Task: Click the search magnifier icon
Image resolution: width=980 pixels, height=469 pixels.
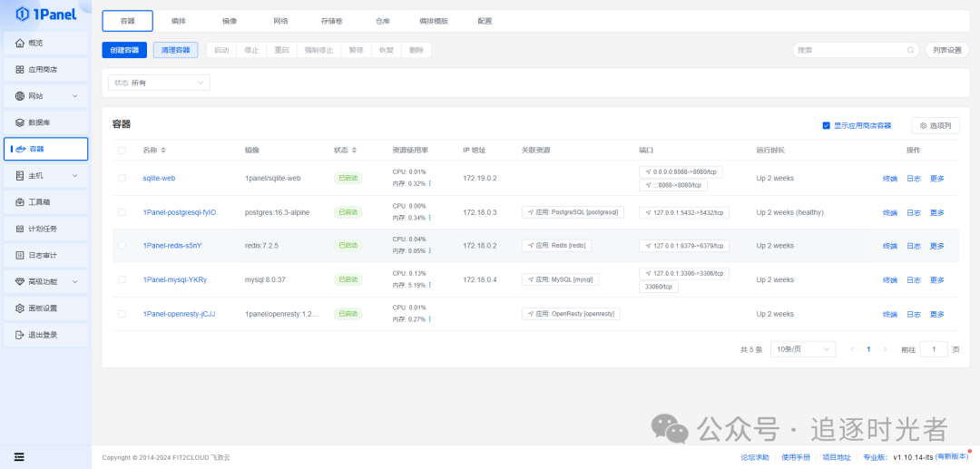Action: (911, 51)
